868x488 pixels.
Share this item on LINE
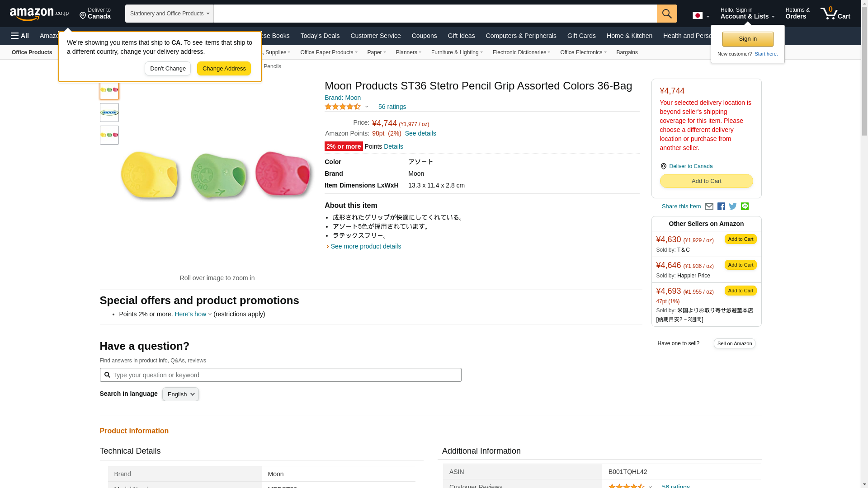coord(745,206)
